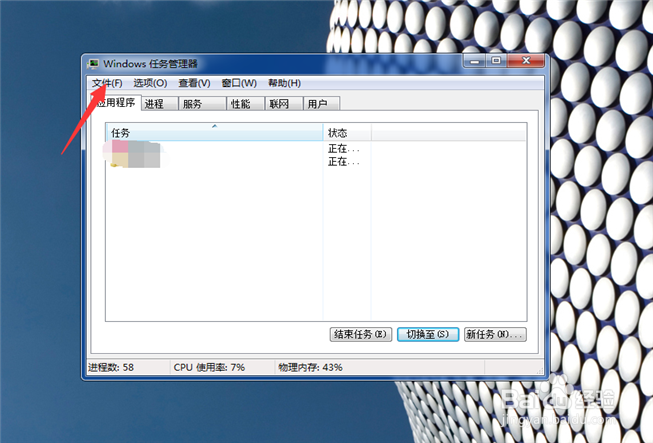Image resolution: width=653 pixels, height=443 pixels.
Task: Click the Windows 任务管理器 title text
Action: (150, 64)
